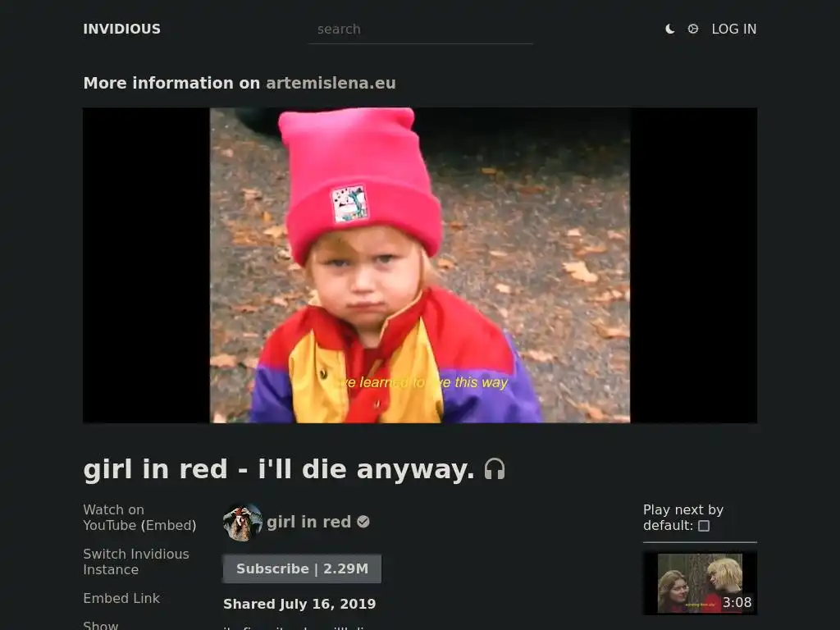
Task: Open artemislena.eu link
Action: click(x=331, y=83)
